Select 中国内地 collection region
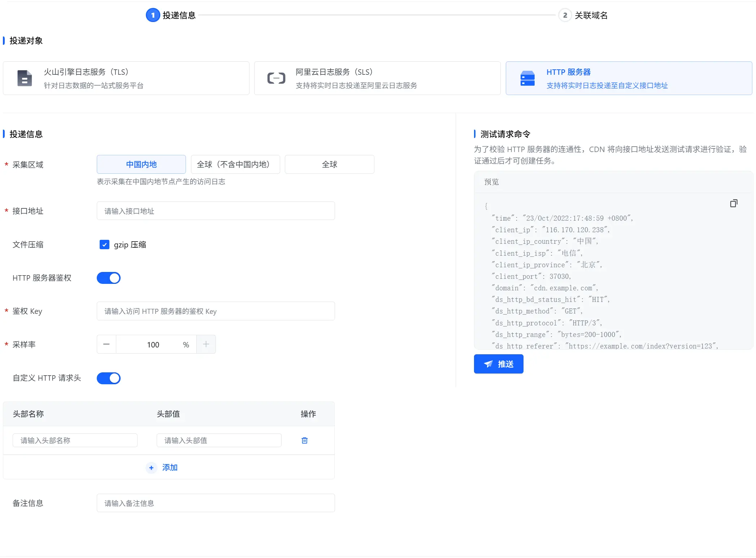 (x=141, y=164)
